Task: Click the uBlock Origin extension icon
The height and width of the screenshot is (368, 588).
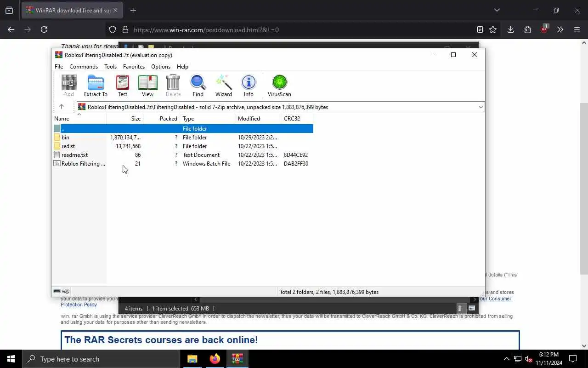Action: click(x=544, y=29)
